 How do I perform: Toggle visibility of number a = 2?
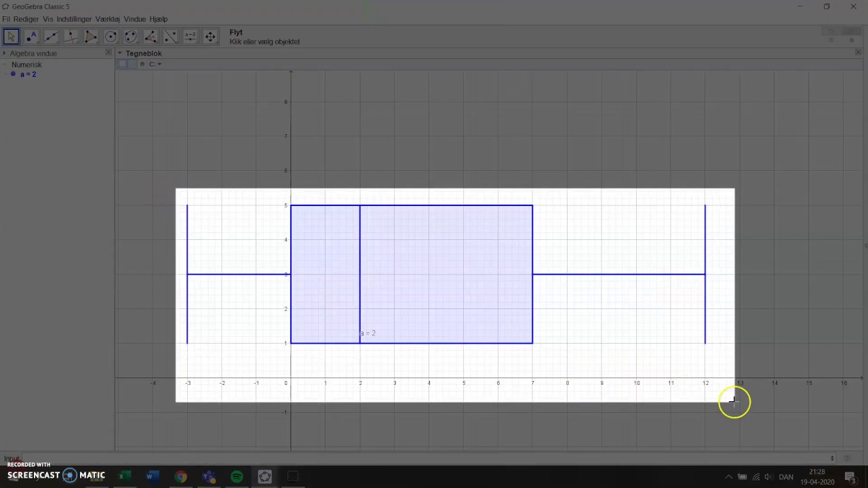click(x=13, y=74)
